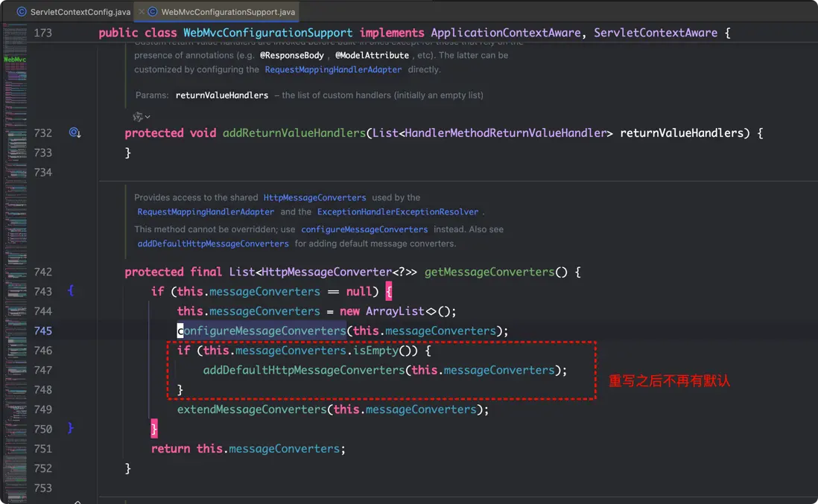The width and height of the screenshot is (818, 504).
Task: Click the highlighted opening brace on line 743
Action: coord(389,291)
